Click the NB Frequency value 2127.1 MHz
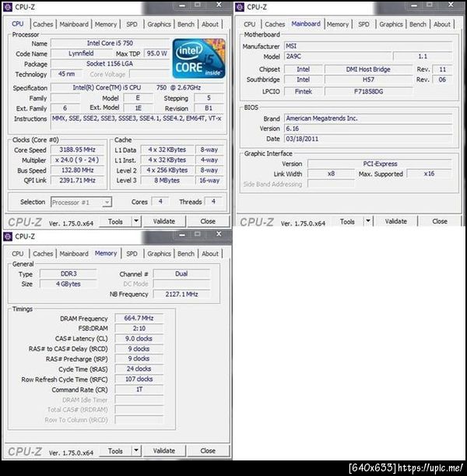Screen dimensions: 467x476 point(181,294)
